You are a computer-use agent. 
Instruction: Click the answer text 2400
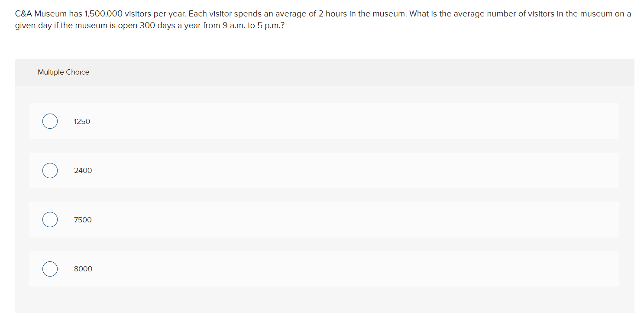click(x=83, y=170)
